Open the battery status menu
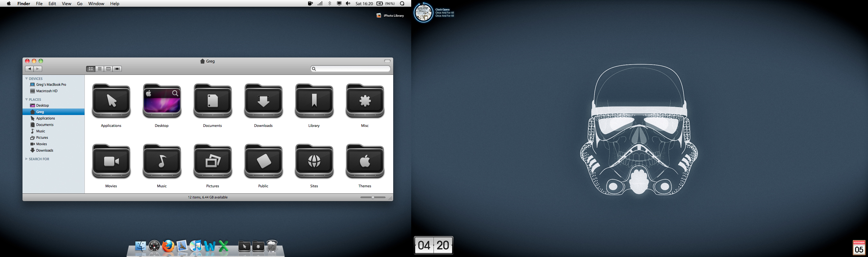The width and height of the screenshot is (868, 257). [x=385, y=3]
